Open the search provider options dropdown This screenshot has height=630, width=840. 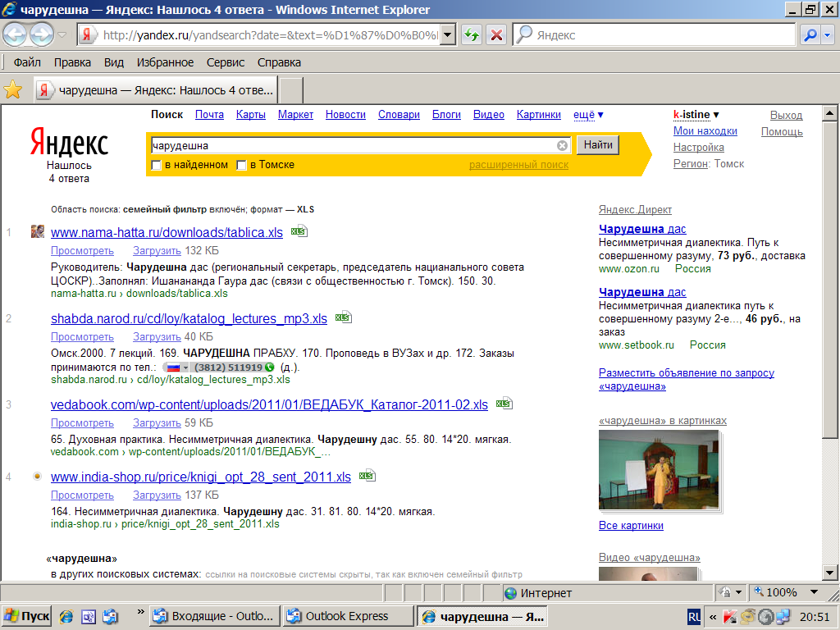828,35
